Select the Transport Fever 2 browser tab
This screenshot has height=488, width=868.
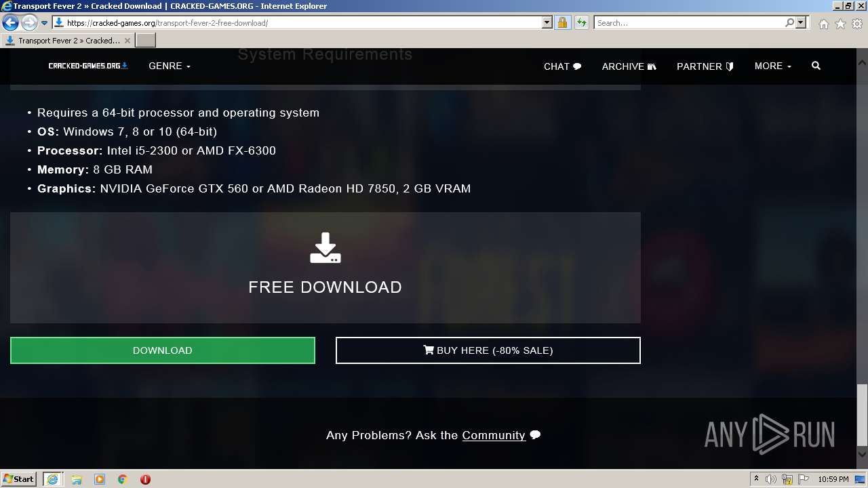[x=67, y=41]
